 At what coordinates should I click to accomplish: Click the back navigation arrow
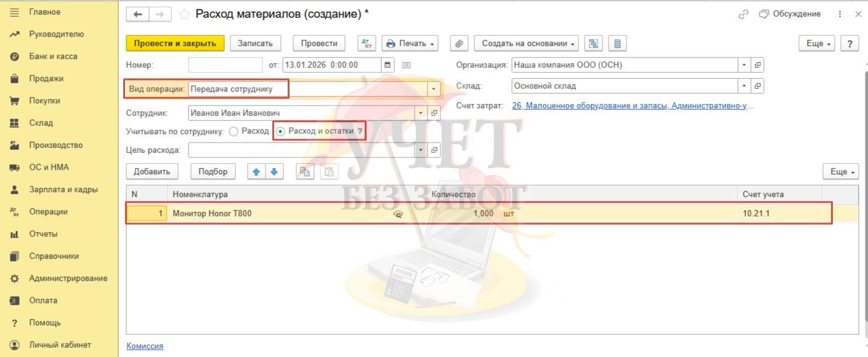coord(137,14)
